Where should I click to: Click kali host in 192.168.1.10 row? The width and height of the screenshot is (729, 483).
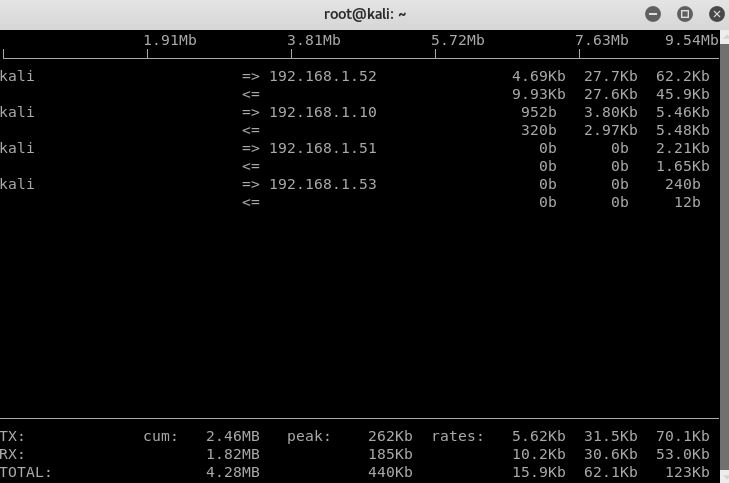click(17, 112)
